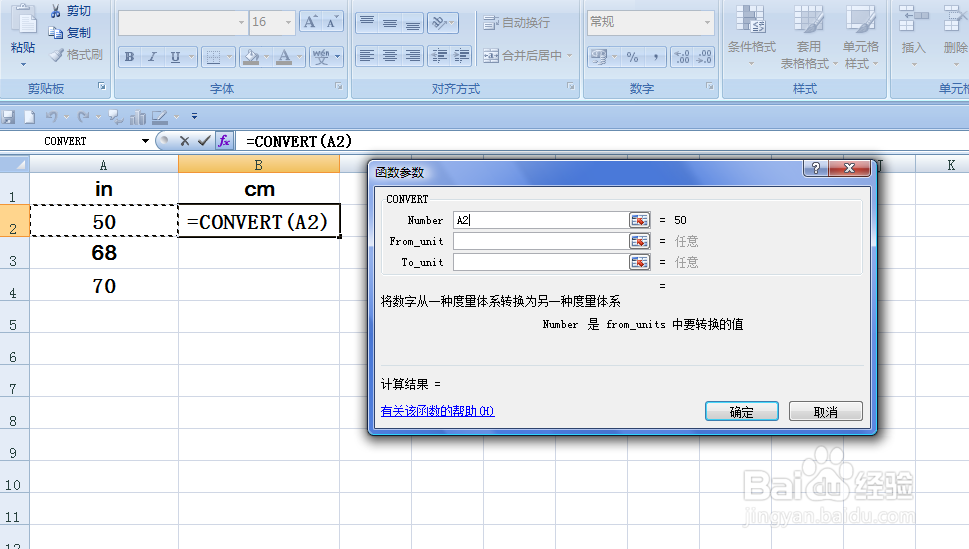Toggle underline formatting

coord(176,57)
